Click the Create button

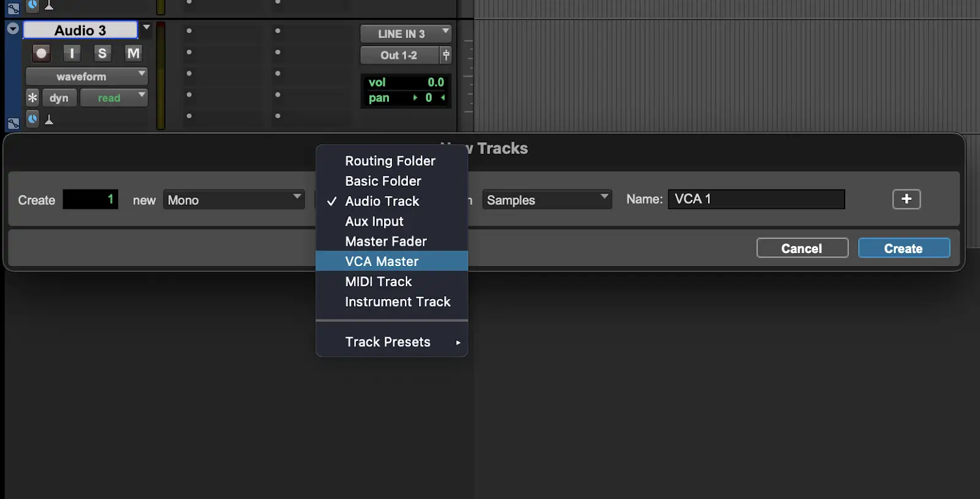click(x=903, y=248)
